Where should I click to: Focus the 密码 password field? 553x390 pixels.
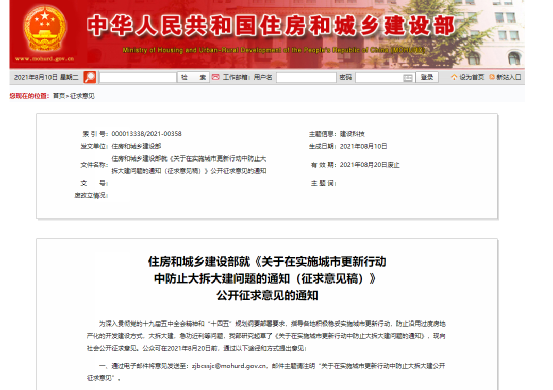pyautogui.click(x=384, y=78)
